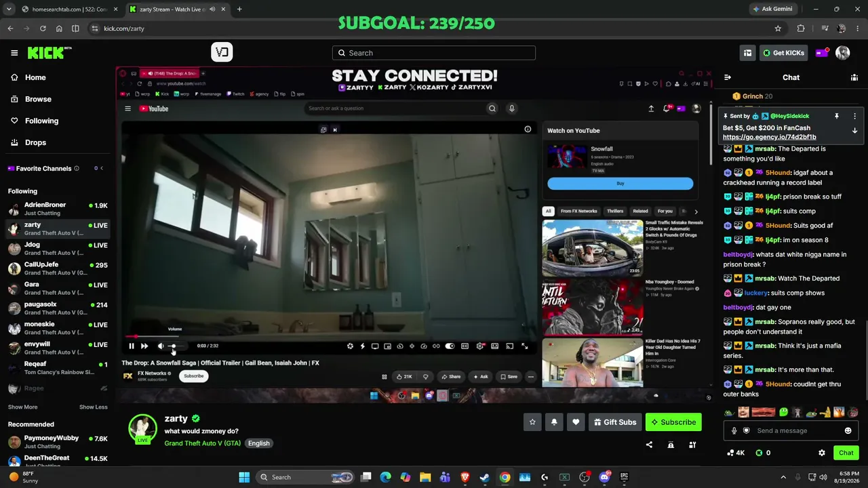Dislike the YouTube trailer video
The width and height of the screenshot is (868, 488).
click(x=425, y=377)
